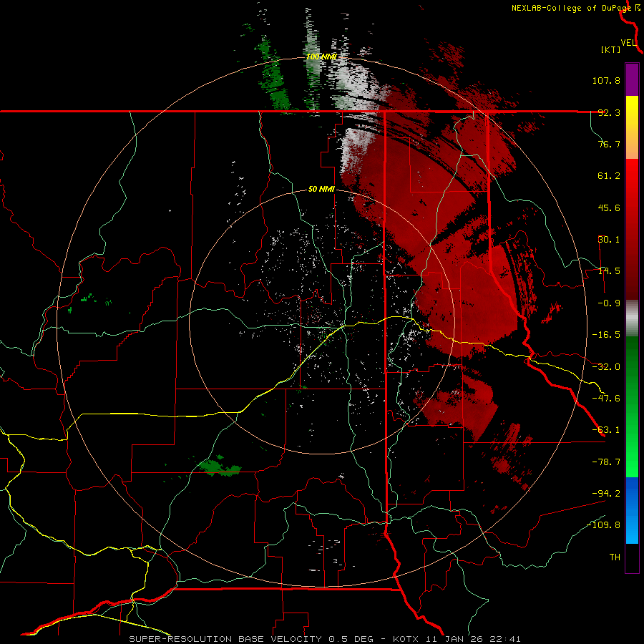Click the -63.1 legend value
Viewport: 644px width, 644px height.
[606, 430]
